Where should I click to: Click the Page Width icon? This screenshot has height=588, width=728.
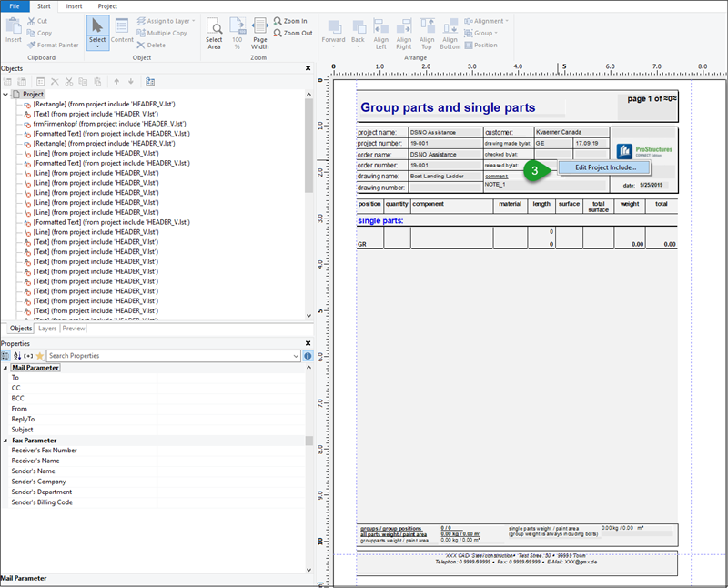(259, 31)
